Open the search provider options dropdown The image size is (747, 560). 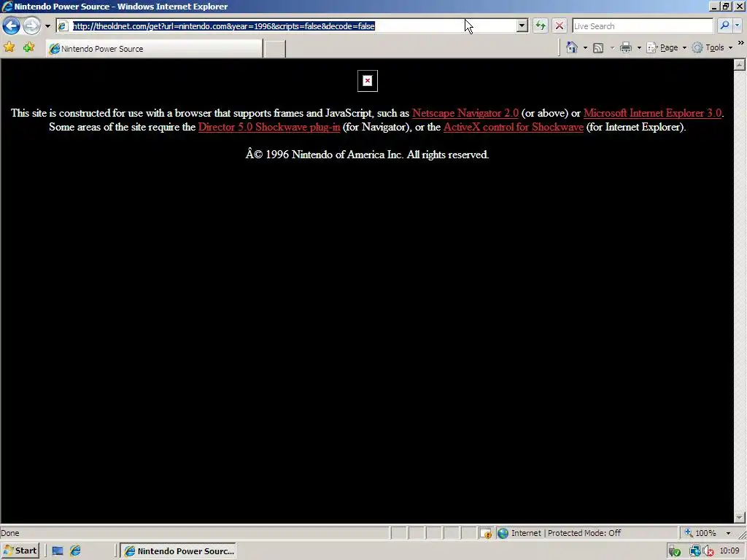[738, 26]
